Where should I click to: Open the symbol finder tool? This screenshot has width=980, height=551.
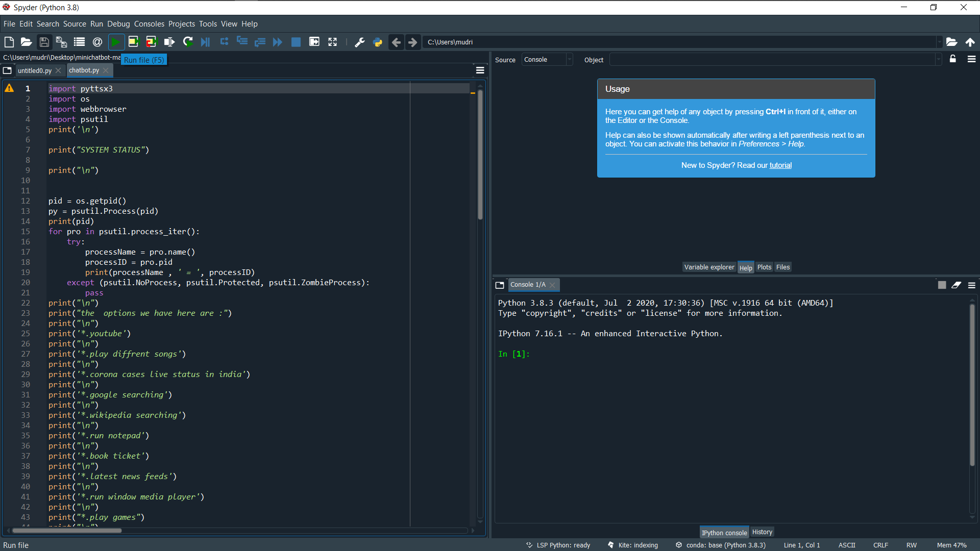coord(97,42)
